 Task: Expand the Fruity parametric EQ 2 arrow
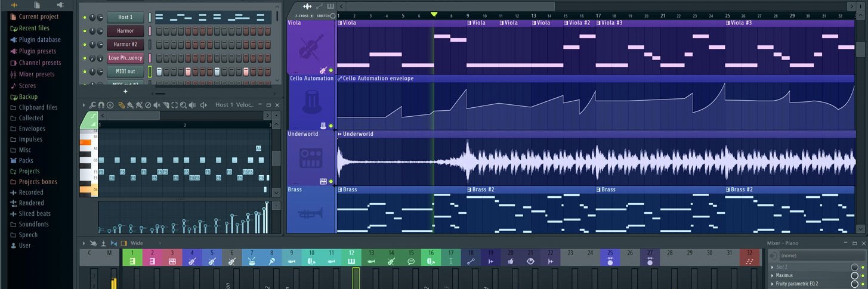coord(773,284)
